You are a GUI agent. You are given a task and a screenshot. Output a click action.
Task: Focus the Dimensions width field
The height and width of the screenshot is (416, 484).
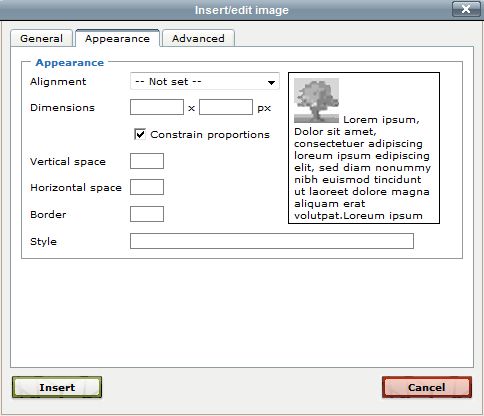coord(157,107)
